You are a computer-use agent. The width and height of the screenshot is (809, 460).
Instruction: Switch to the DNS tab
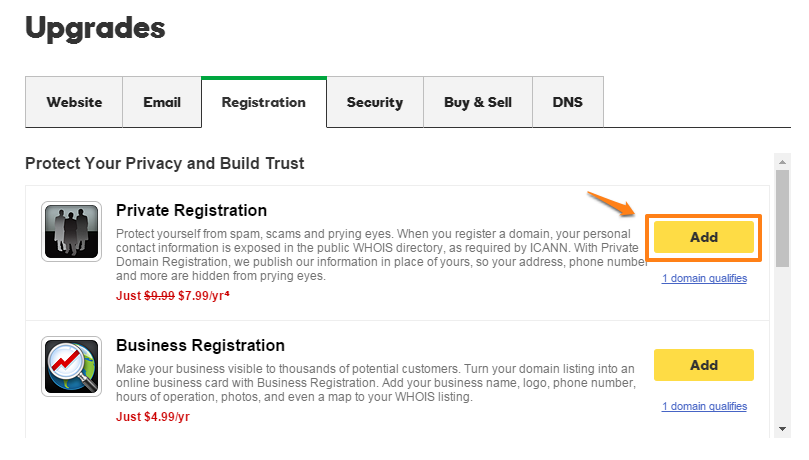568,102
